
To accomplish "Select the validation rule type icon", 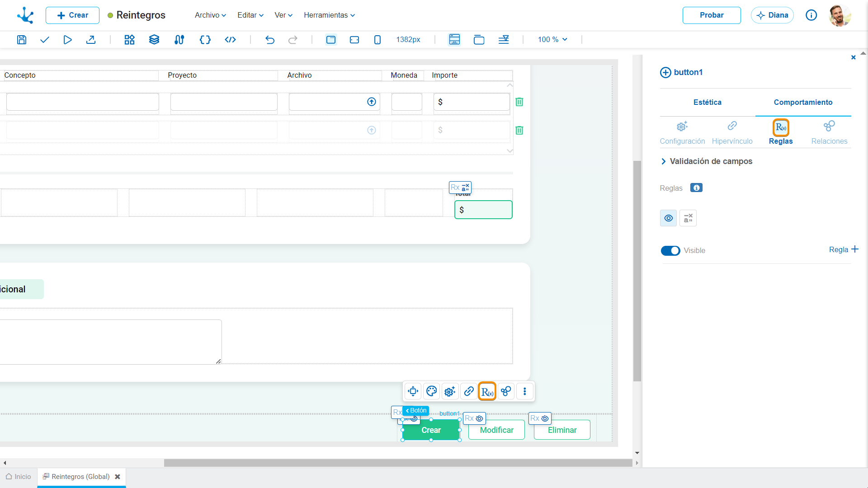I will pyautogui.click(x=688, y=218).
